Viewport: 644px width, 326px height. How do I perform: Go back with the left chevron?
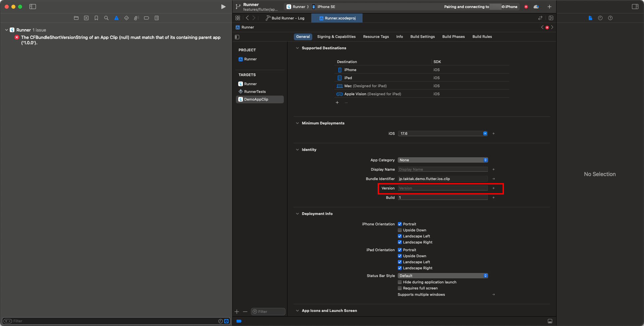tap(247, 18)
